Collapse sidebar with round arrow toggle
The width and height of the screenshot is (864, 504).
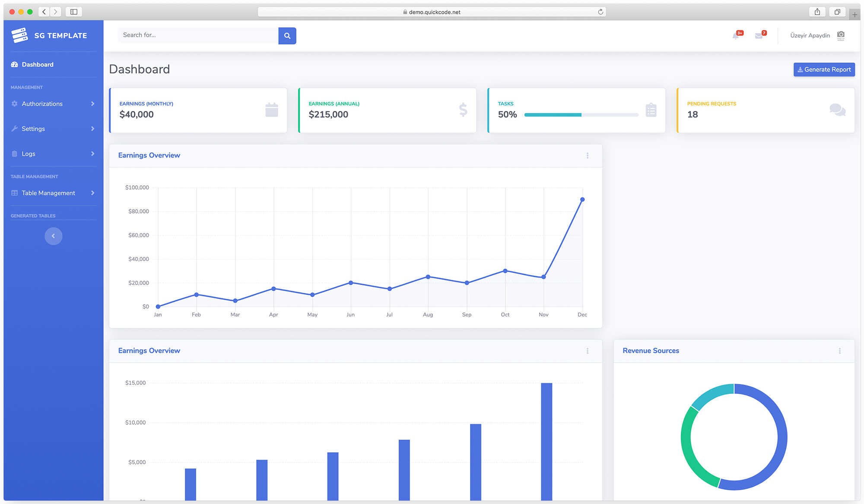[x=54, y=236]
